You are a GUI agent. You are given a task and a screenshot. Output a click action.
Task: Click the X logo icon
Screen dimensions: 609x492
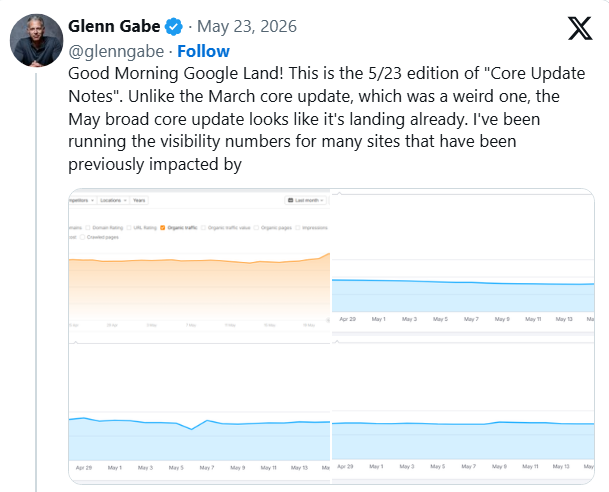pos(580,28)
